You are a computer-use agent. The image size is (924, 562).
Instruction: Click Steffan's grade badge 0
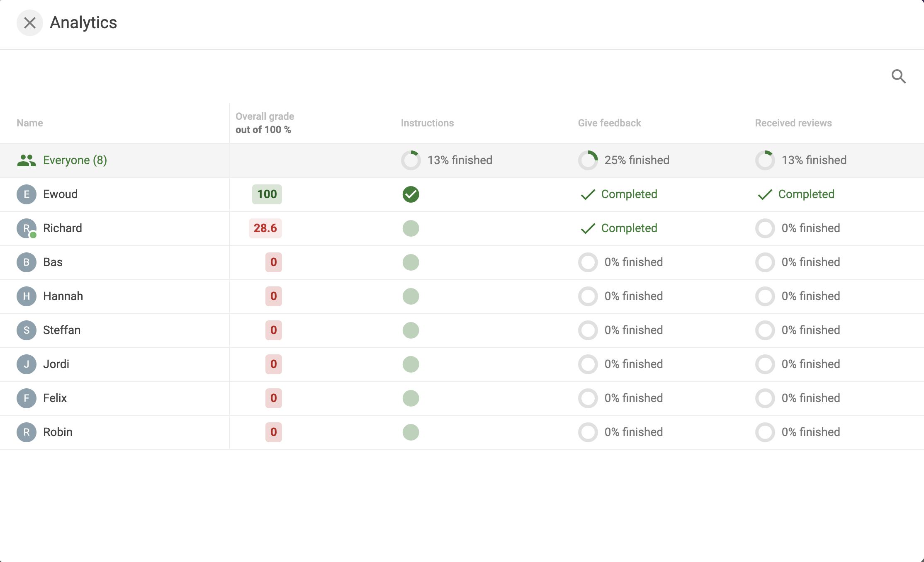click(x=274, y=330)
